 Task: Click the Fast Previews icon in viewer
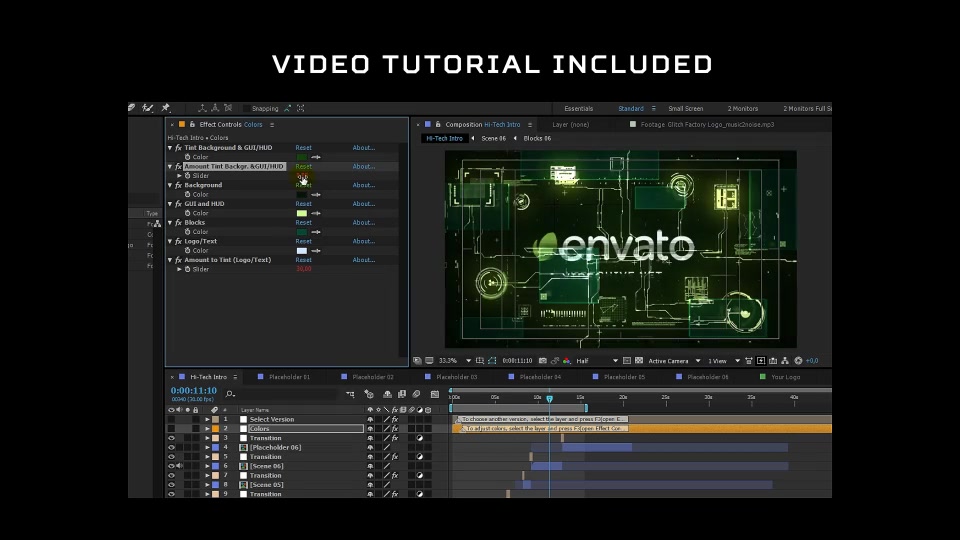point(761,361)
